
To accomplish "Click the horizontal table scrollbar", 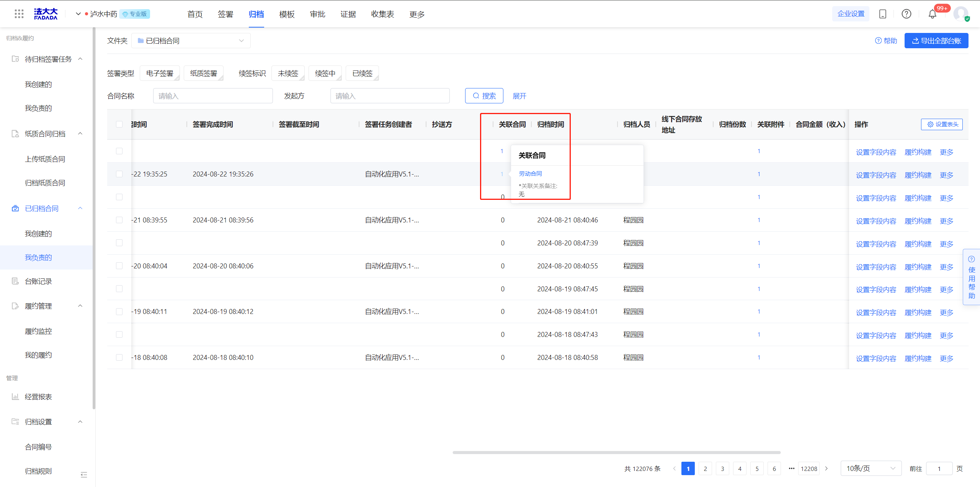I will click(616, 453).
